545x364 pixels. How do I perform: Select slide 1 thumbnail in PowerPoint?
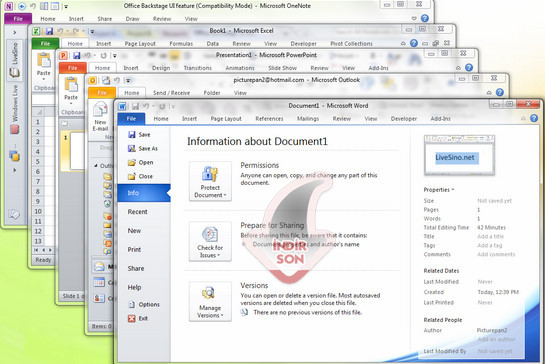[77, 151]
